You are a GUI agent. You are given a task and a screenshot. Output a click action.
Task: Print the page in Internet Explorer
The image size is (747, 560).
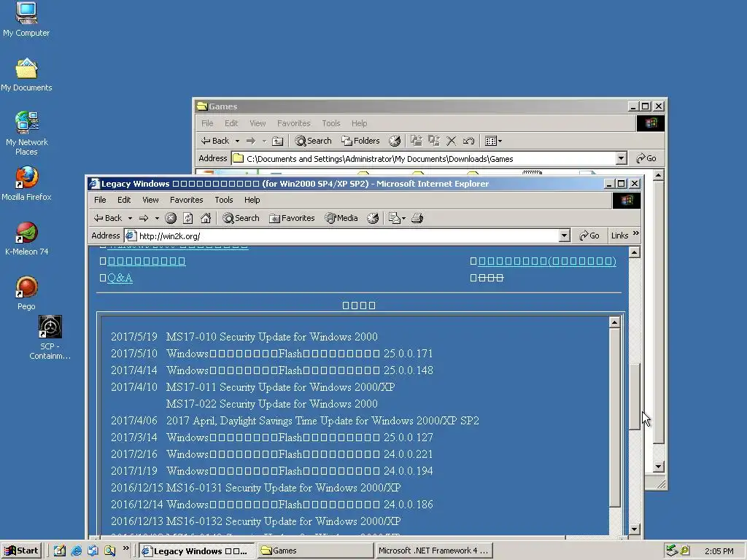(417, 218)
